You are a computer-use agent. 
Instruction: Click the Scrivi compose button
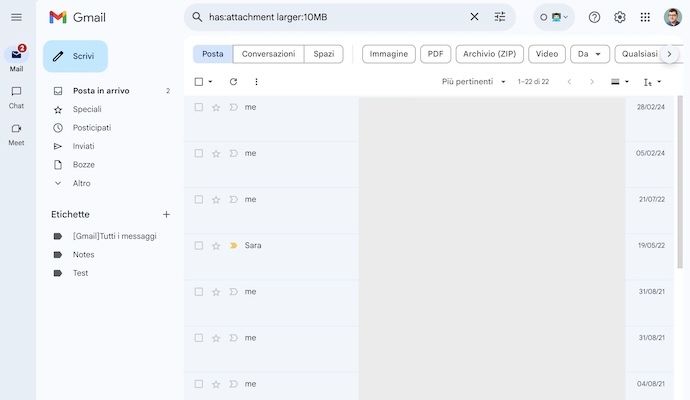(75, 56)
